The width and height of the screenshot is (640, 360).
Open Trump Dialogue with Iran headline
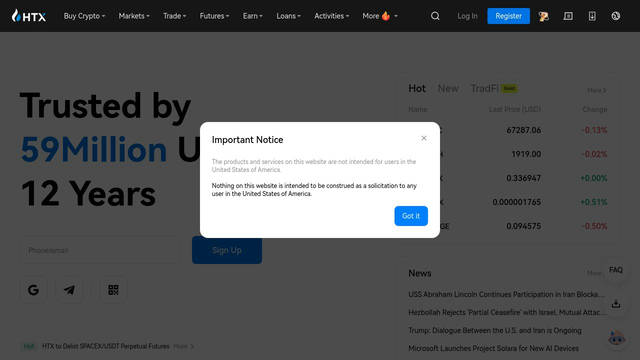click(495, 330)
